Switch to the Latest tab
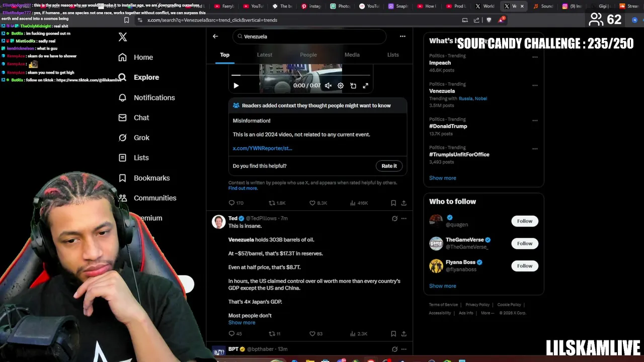Screen dimensions: 644x362 click(265, 55)
